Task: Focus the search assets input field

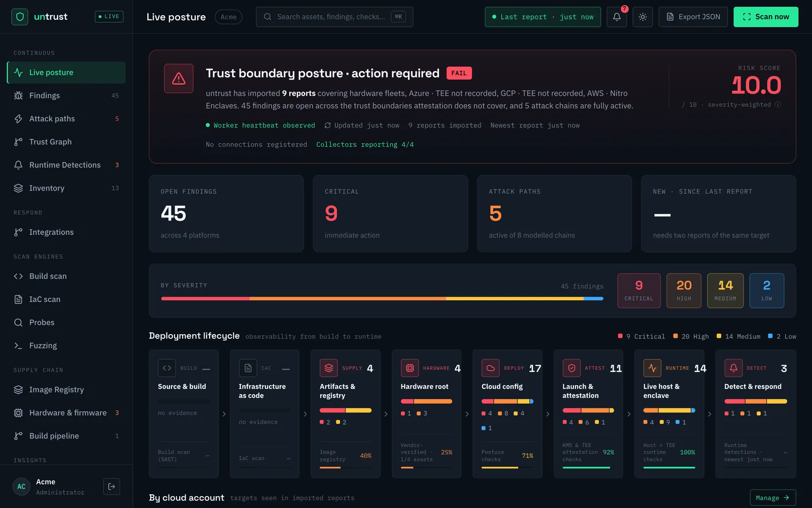Action: 334,17
